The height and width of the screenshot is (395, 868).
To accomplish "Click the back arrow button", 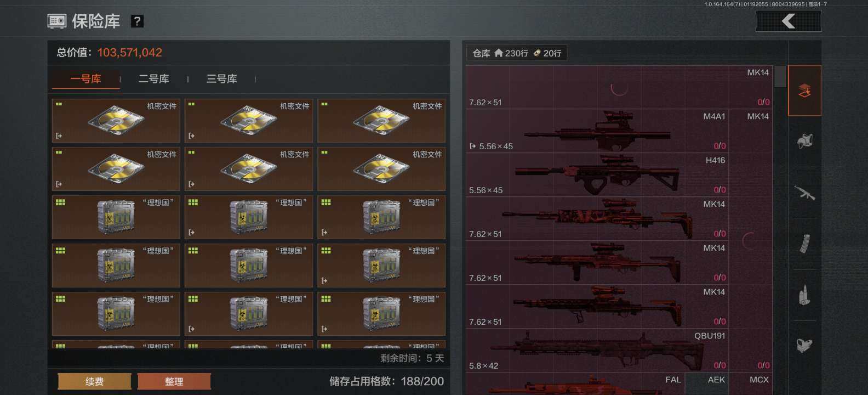I will tap(789, 21).
